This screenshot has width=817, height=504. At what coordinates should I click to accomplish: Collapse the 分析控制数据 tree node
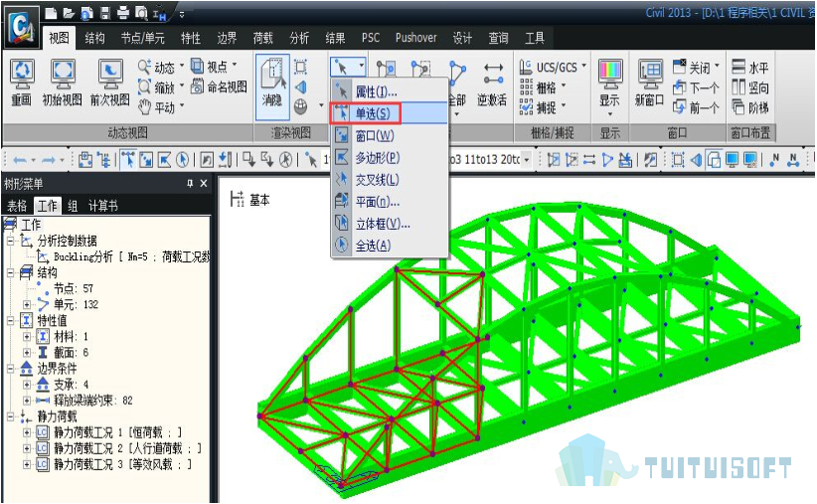pyautogui.click(x=10, y=241)
